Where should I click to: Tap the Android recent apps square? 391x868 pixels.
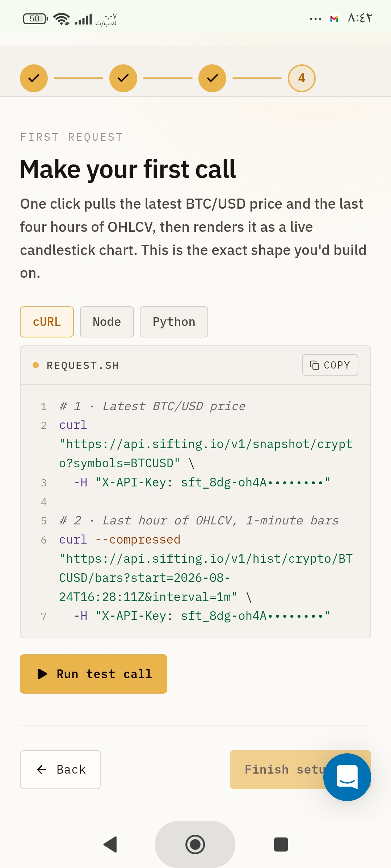click(281, 844)
